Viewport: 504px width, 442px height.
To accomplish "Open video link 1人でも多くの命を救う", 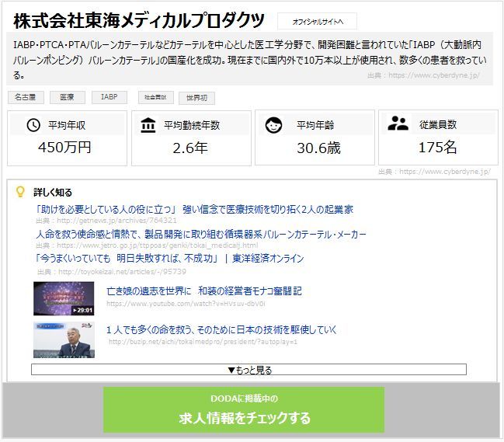I will pos(221,330).
